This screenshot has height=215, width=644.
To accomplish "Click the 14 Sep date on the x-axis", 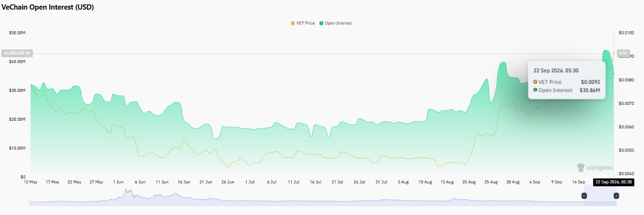I will [x=579, y=182].
